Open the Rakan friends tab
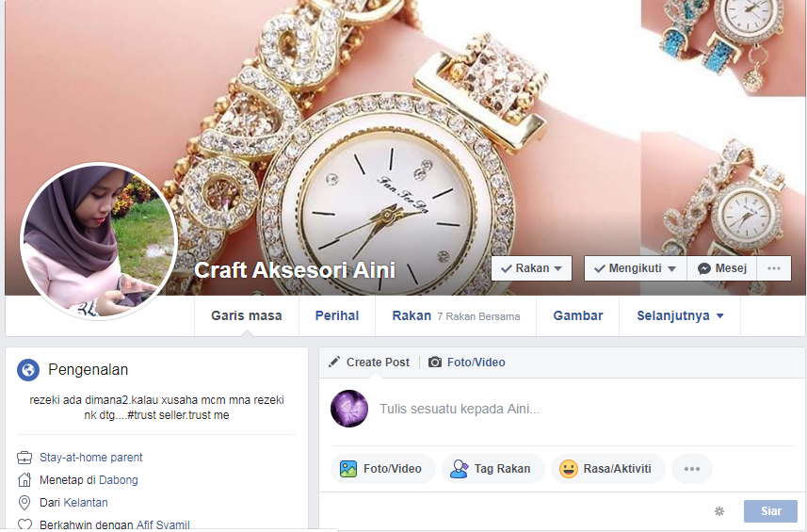 pos(412,316)
